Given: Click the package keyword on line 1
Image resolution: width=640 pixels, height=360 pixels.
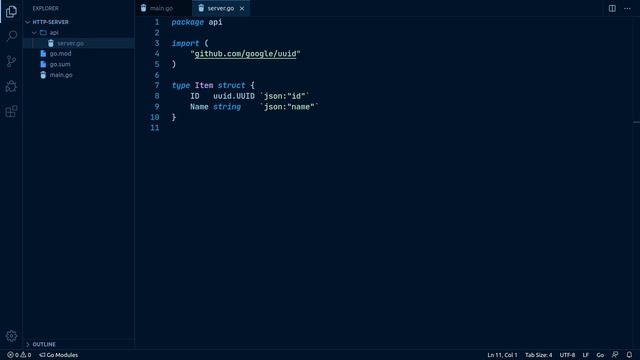Looking at the screenshot, I should (187, 22).
